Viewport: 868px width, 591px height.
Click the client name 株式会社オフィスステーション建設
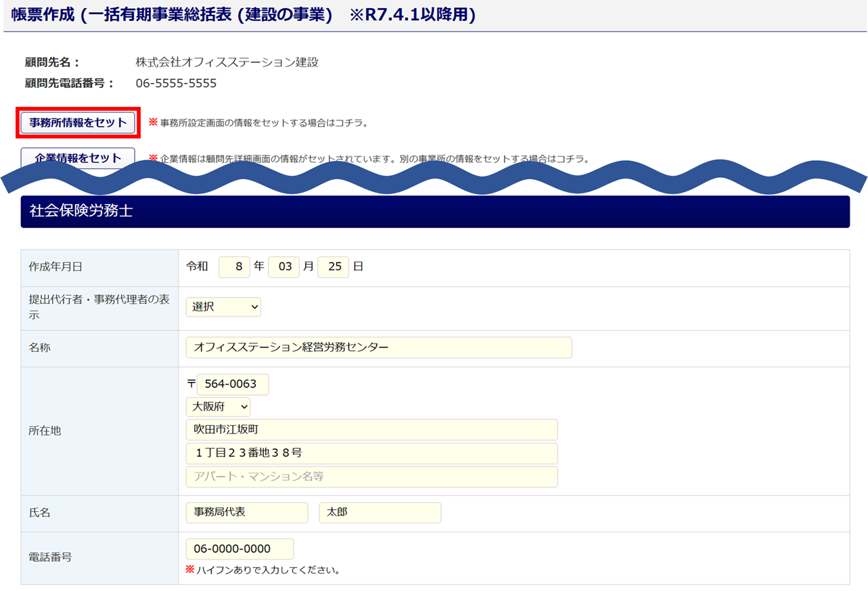point(227,63)
